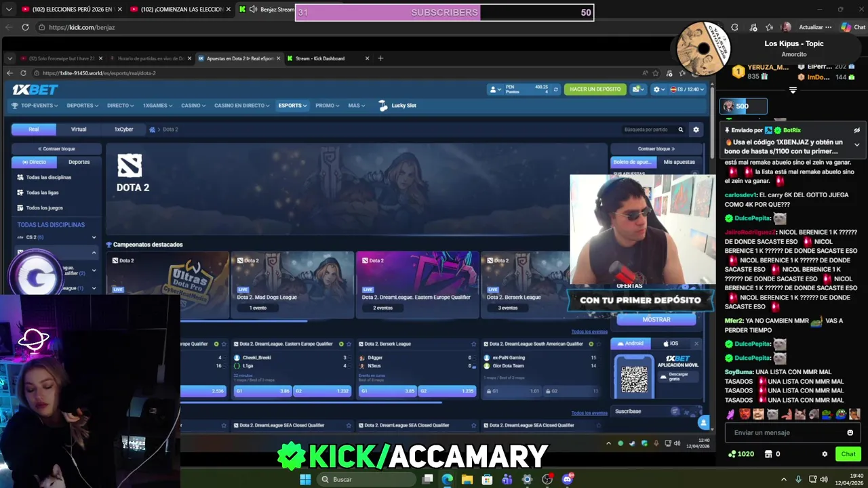Click the Búsqueda por partido search field

pos(648,129)
